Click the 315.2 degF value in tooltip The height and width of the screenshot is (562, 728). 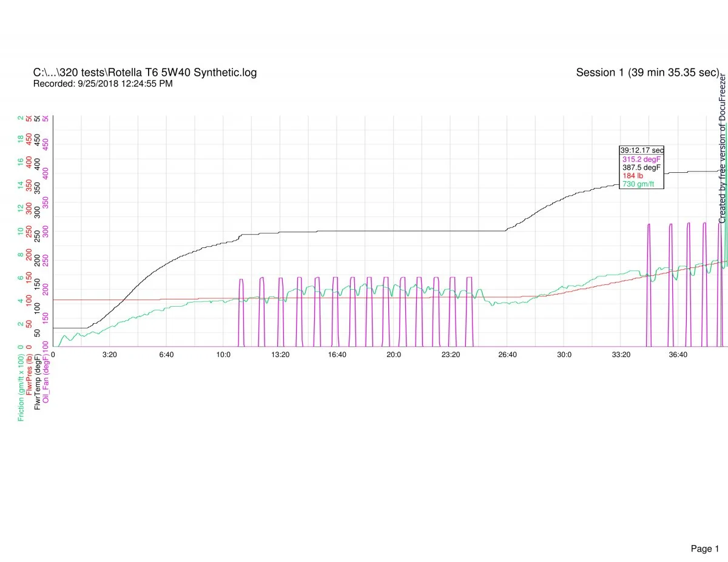click(x=641, y=159)
